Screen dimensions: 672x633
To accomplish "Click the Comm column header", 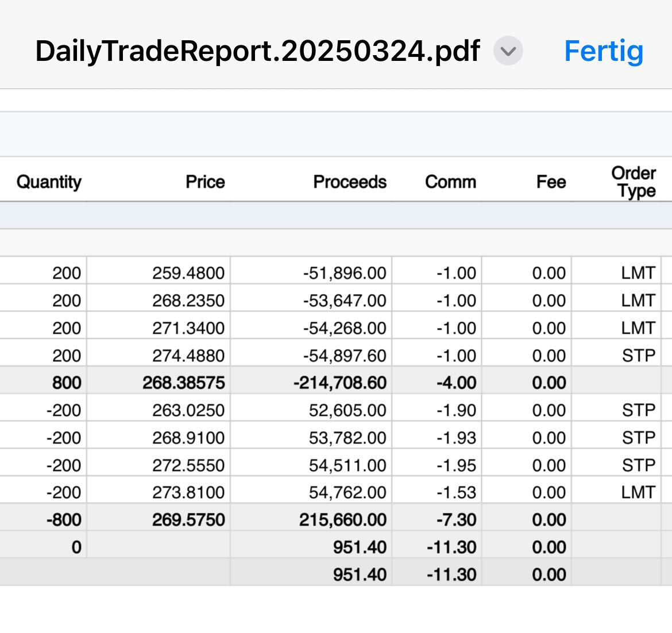I will tap(450, 182).
